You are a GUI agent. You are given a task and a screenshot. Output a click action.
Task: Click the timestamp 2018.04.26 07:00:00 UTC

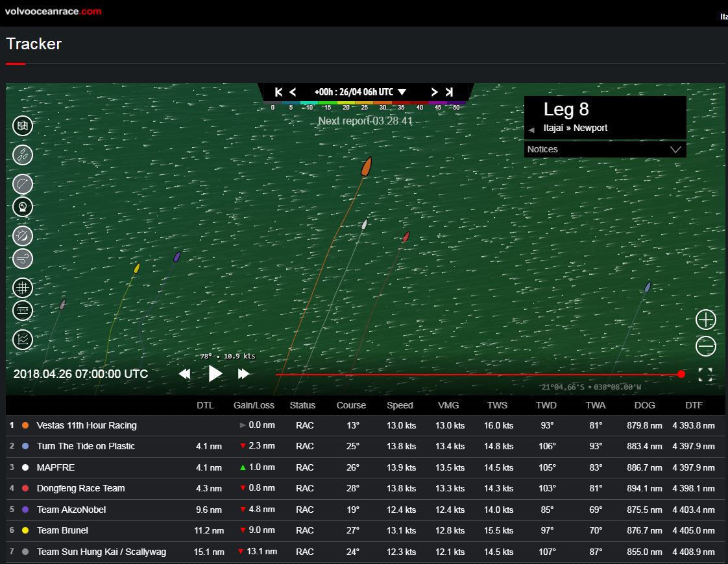pos(81,374)
